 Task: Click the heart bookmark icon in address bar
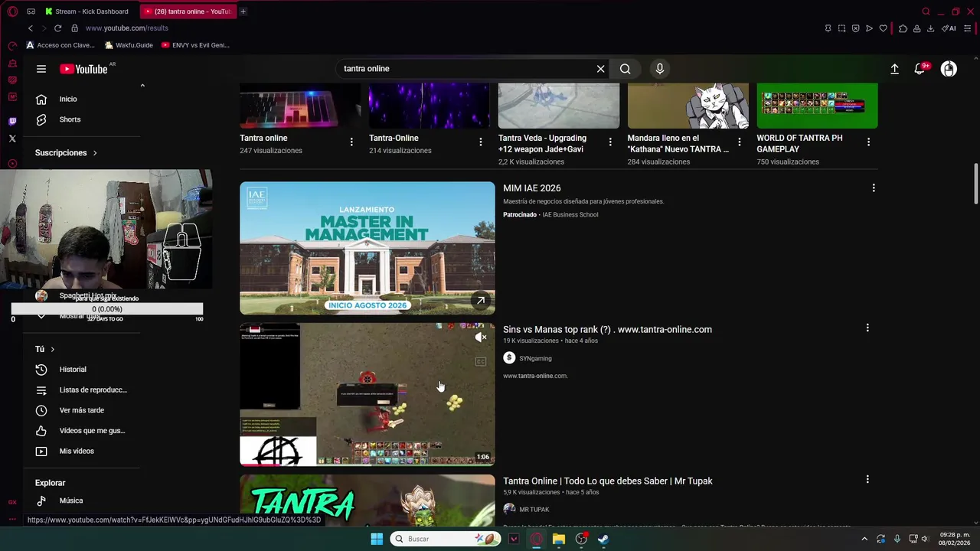point(883,28)
